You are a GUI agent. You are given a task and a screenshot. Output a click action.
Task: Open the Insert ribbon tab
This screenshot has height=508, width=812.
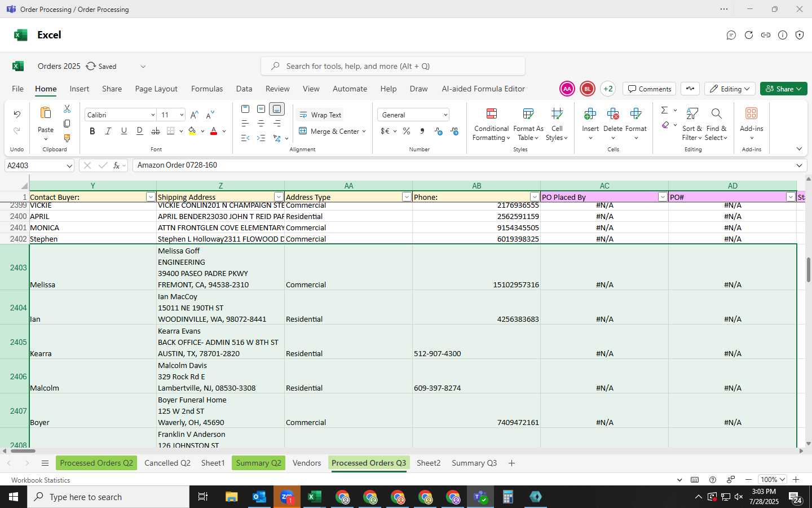click(80, 89)
